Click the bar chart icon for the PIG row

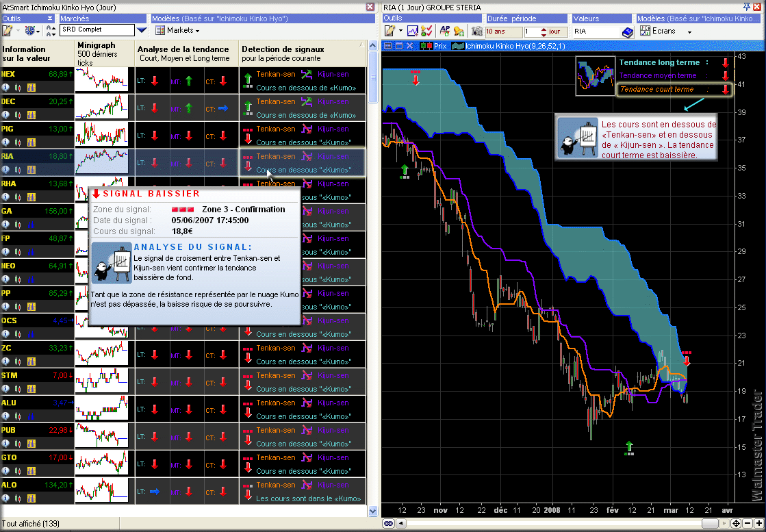[x=31, y=142]
